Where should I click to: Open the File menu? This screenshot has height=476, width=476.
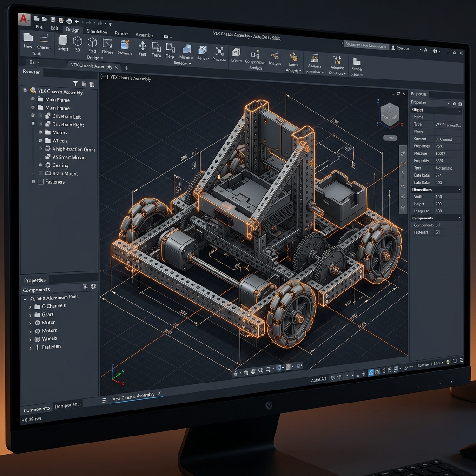point(39,26)
